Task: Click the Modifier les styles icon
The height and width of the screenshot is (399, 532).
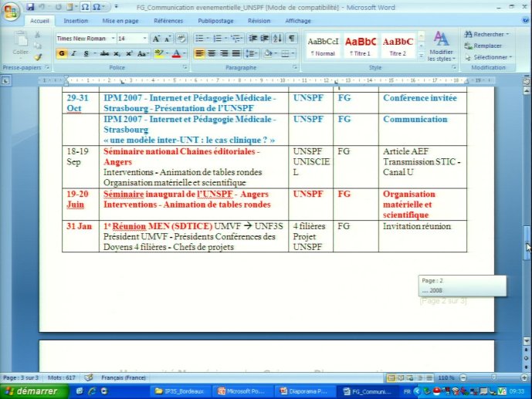Action: click(441, 46)
